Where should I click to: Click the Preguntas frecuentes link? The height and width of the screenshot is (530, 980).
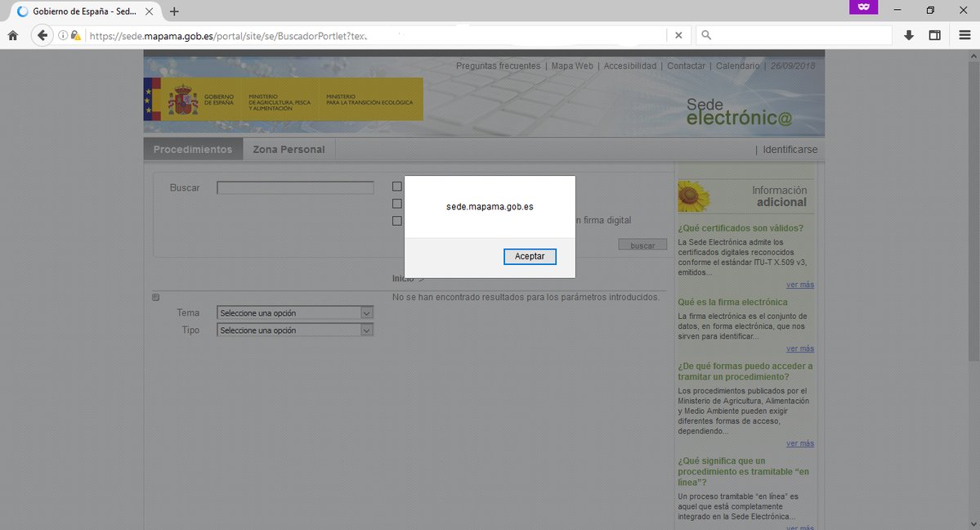(x=498, y=65)
